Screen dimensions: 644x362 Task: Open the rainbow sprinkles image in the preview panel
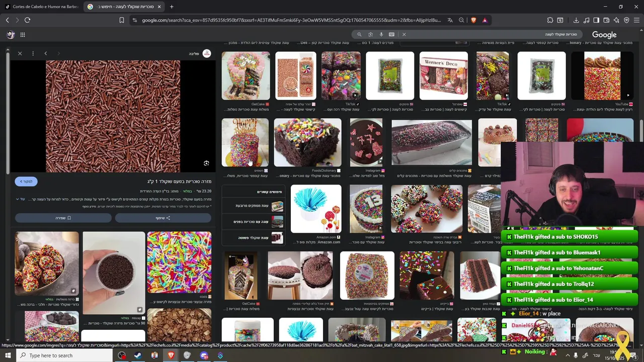(x=179, y=262)
